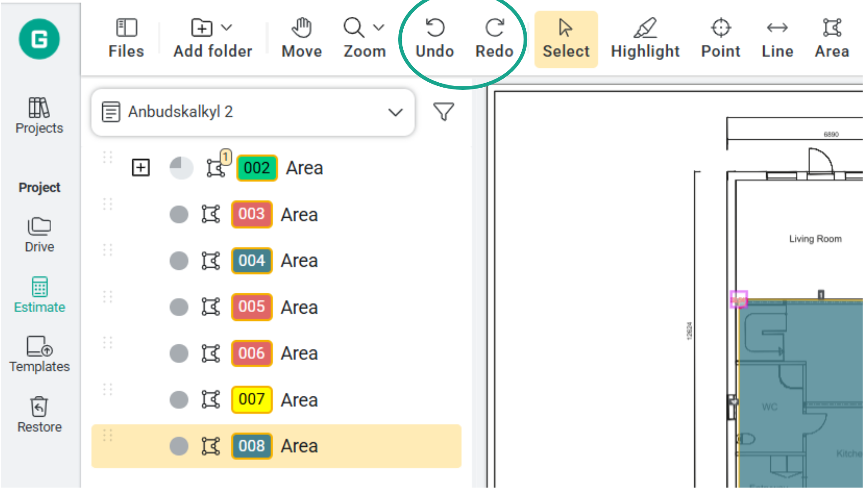Undo the last action
This screenshot has height=488, width=868.
tap(434, 39)
